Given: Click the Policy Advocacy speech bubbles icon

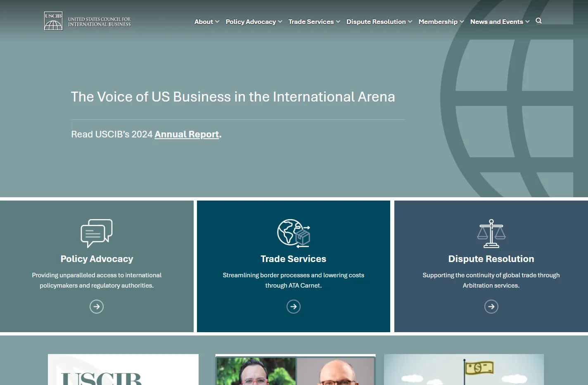Looking at the screenshot, I should (97, 233).
